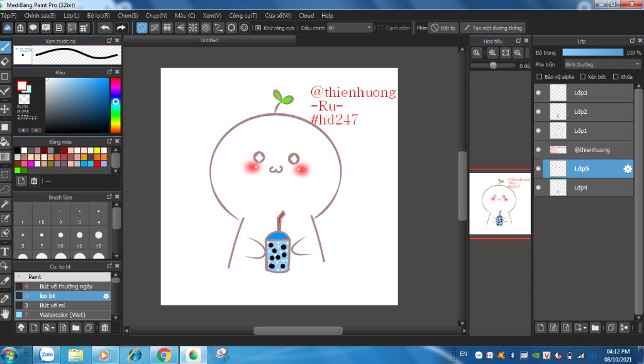
Task: Hide the @thienhuong text layer
Action: tap(538, 149)
